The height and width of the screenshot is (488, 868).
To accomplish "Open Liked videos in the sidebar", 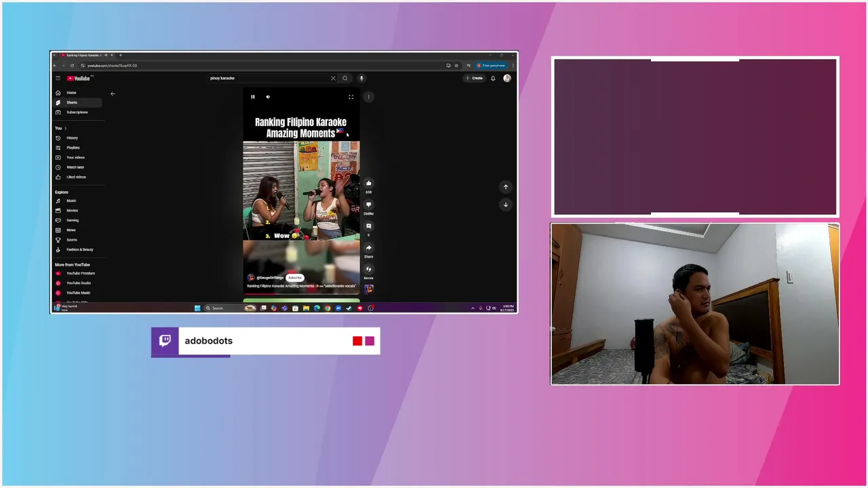I will [x=77, y=177].
